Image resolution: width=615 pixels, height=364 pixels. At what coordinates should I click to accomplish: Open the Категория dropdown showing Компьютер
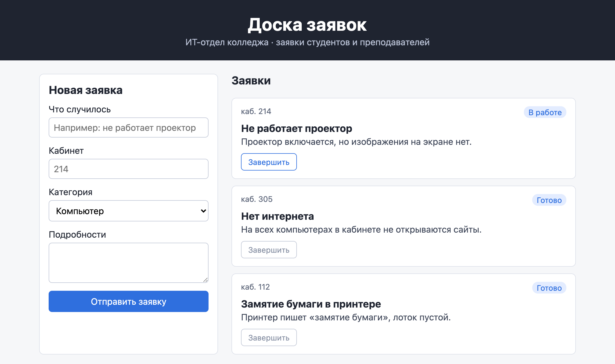click(129, 211)
